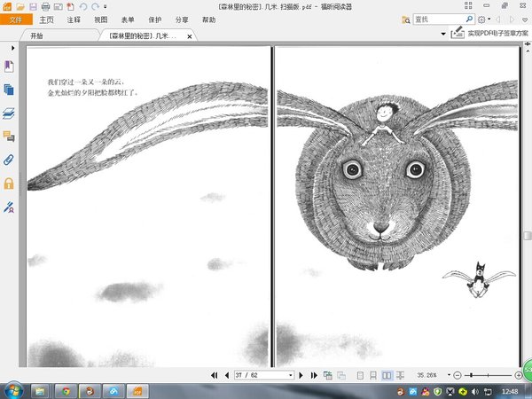Open the Pages thumbnail panel
This screenshot has width=532, height=399.
coord(9,90)
